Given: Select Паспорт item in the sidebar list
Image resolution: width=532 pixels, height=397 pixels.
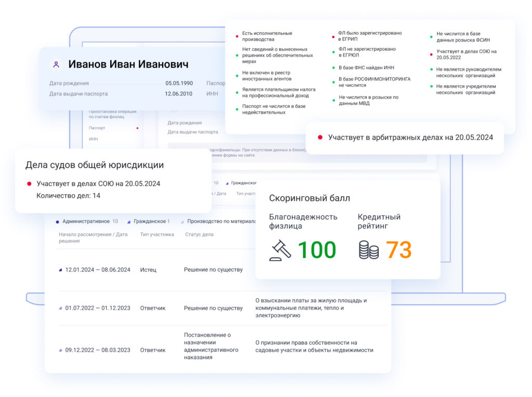Looking at the screenshot, I should click(x=97, y=128).
